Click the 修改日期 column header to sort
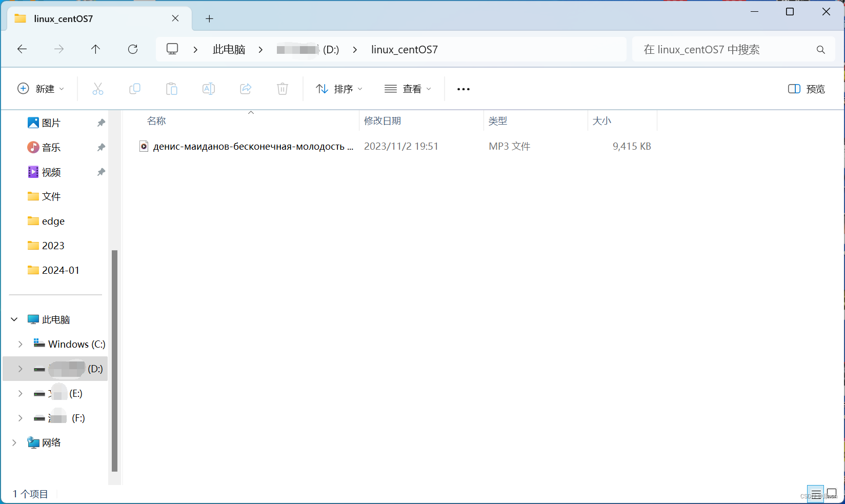 tap(382, 120)
